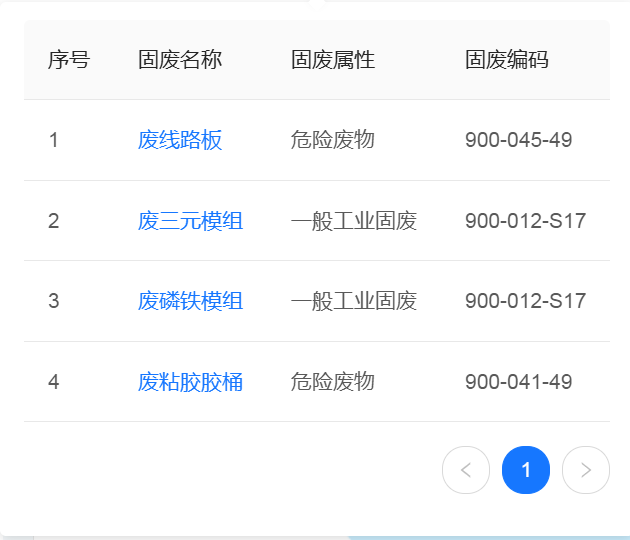This screenshot has height=540, width=630.
Task: Click 900-012-S17 code in 废三元模组 row
Action: click(x=525, y=221)
